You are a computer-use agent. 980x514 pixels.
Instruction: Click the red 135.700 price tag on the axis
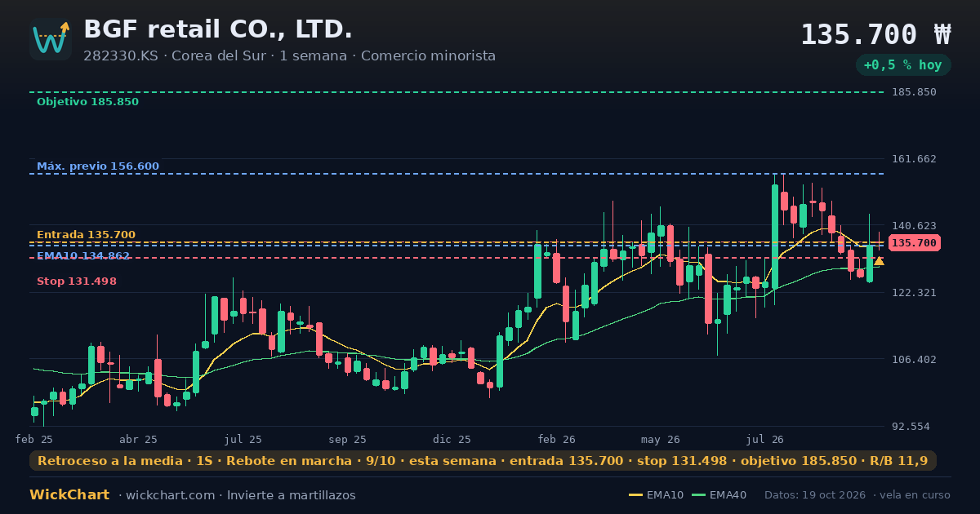[915, 243]
